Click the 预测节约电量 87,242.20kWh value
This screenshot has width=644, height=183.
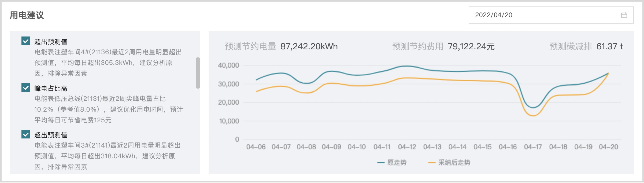pos(309,46)
